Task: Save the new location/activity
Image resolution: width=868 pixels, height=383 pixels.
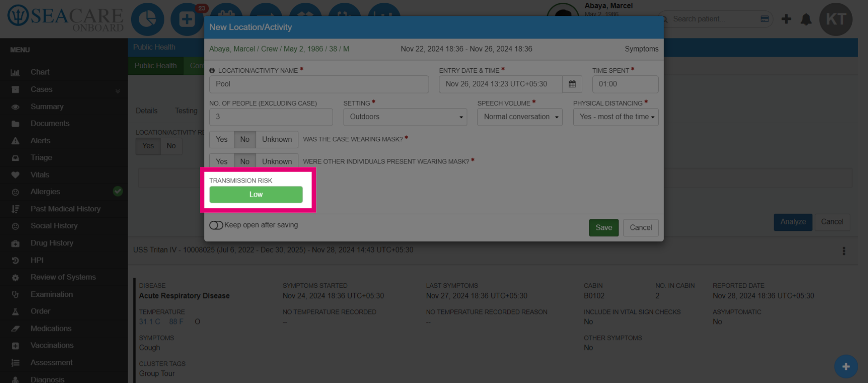Action: point(604,228)
